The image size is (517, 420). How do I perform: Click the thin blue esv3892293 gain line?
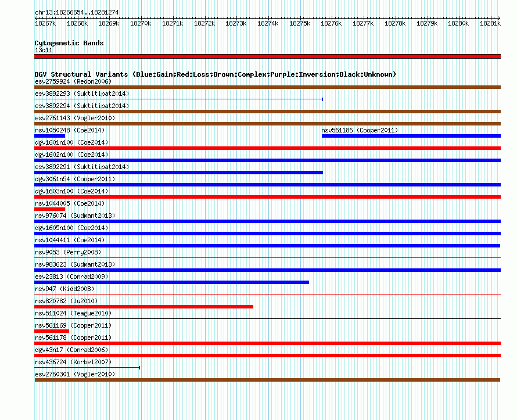[178, 99]
